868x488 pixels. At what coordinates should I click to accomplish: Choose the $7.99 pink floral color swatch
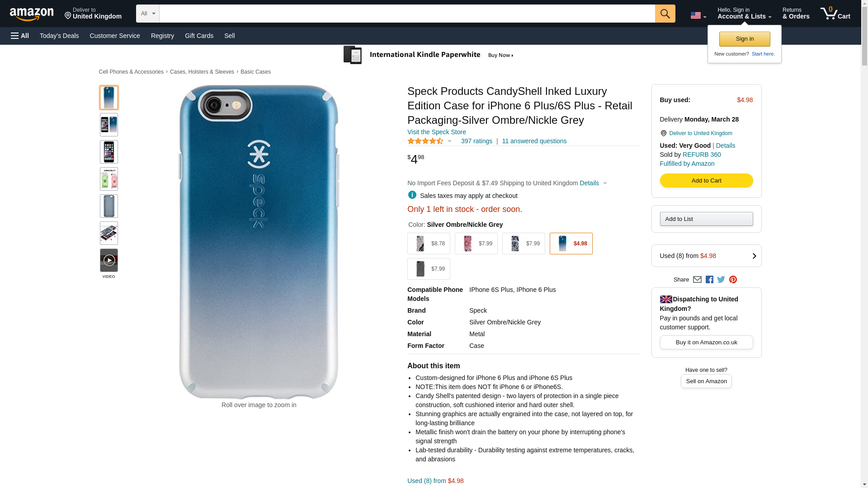click(476, 244)
